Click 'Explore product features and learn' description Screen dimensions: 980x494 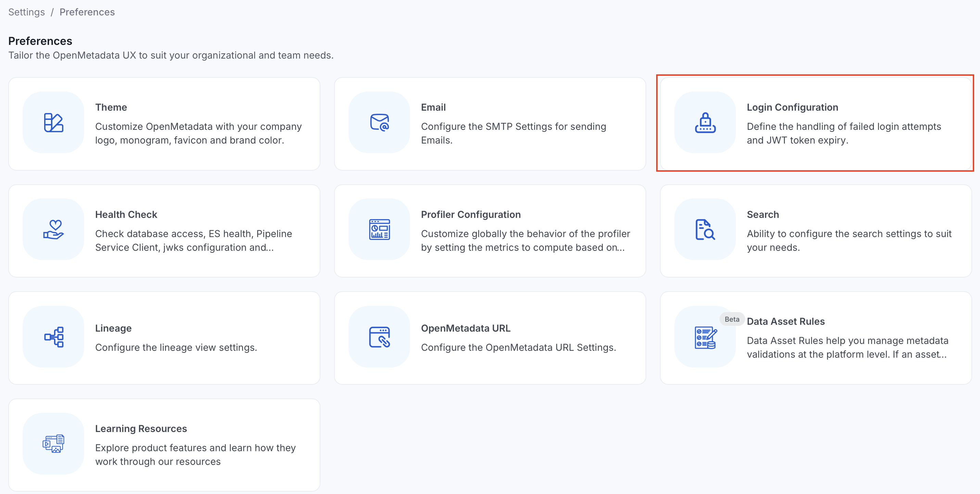tap(195, 455)
